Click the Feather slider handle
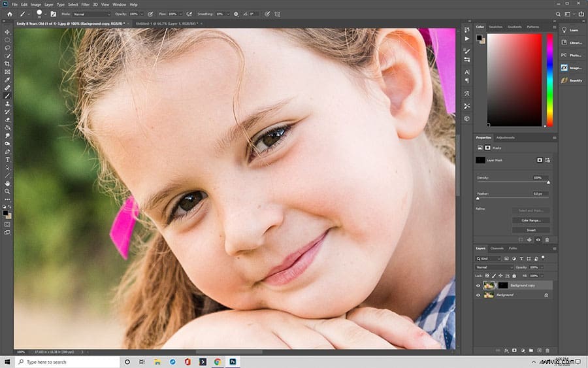Viewport: 588px width, 368px height. coord(478,198)
